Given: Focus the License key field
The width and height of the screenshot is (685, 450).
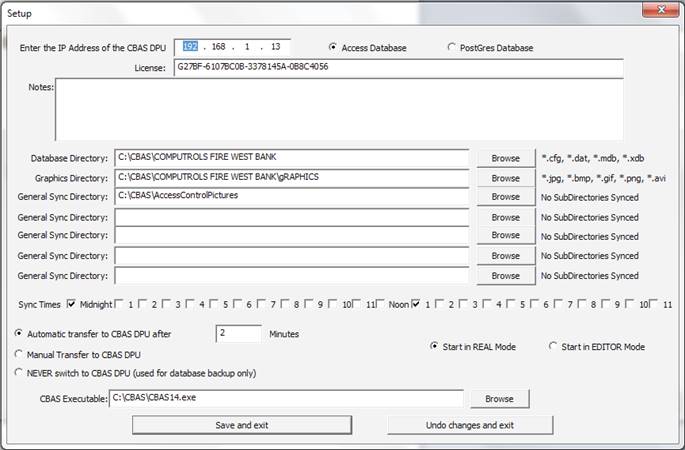Looking at the screenshot, I should point(397,68).
